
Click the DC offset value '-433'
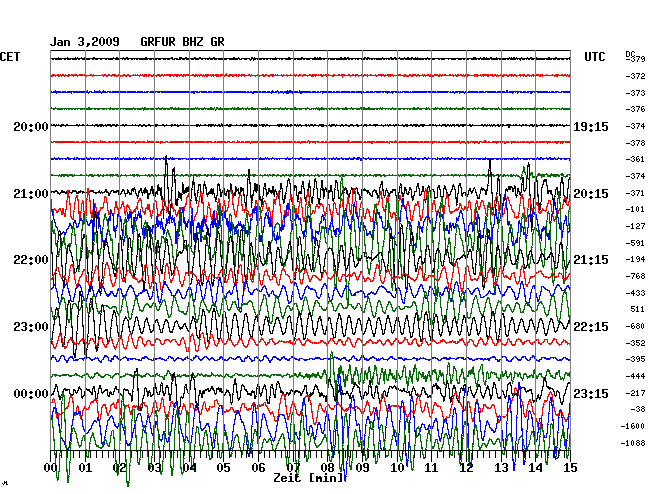pyautogui.click(x=635, y=293)
